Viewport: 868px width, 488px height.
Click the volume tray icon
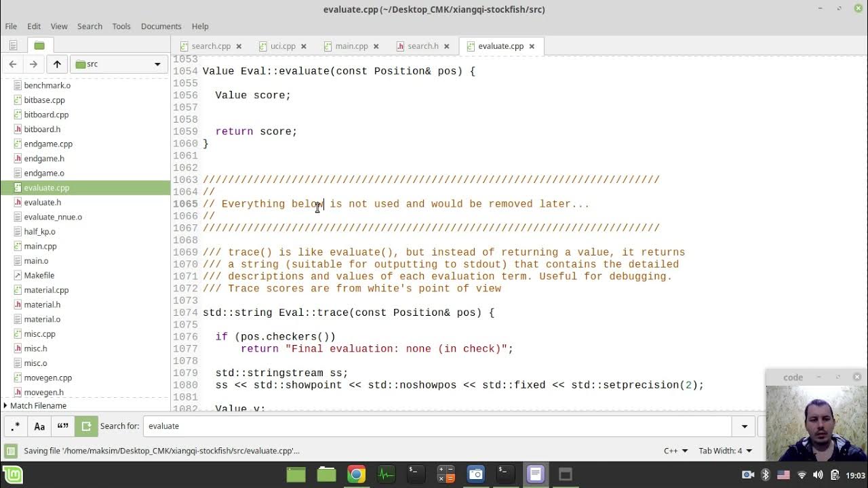[x=818, y=474]
